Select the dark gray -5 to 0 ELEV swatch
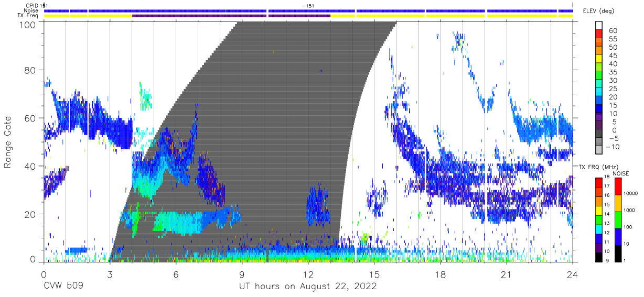 click(x=599, y=134)
